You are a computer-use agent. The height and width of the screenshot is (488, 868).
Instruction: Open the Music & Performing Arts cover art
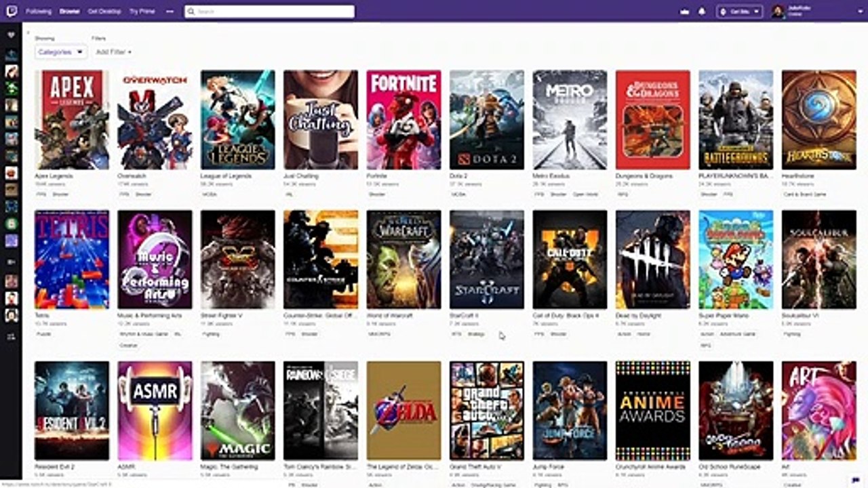coord(155,260)
